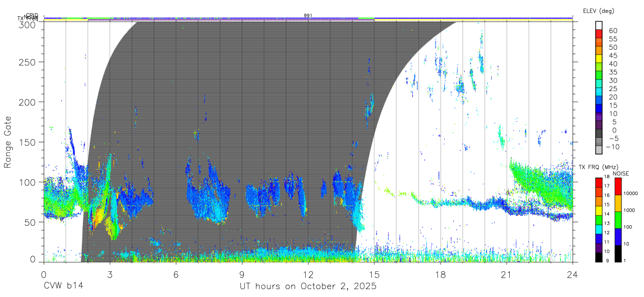
Task: Click the '50' tick label on Range Gate axis
Action: pyautogui.click(x=30, y=222)
